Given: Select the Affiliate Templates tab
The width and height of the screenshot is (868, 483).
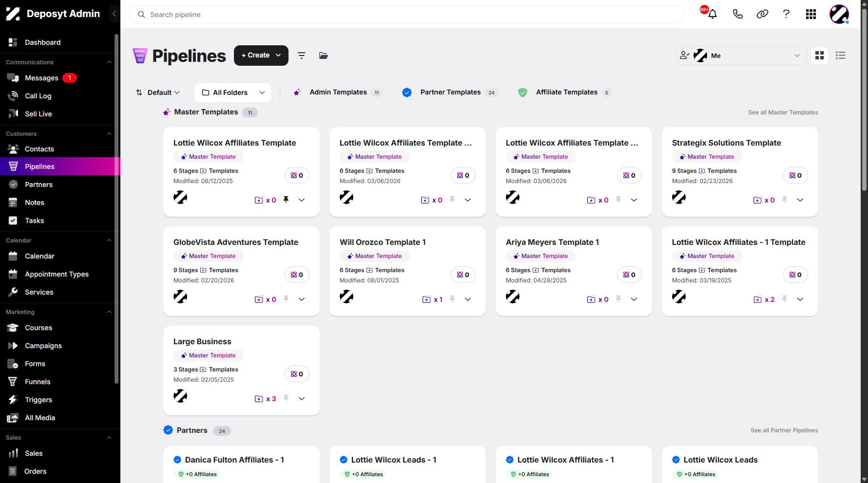Looking at the screenshot, I should click(564, 93).
